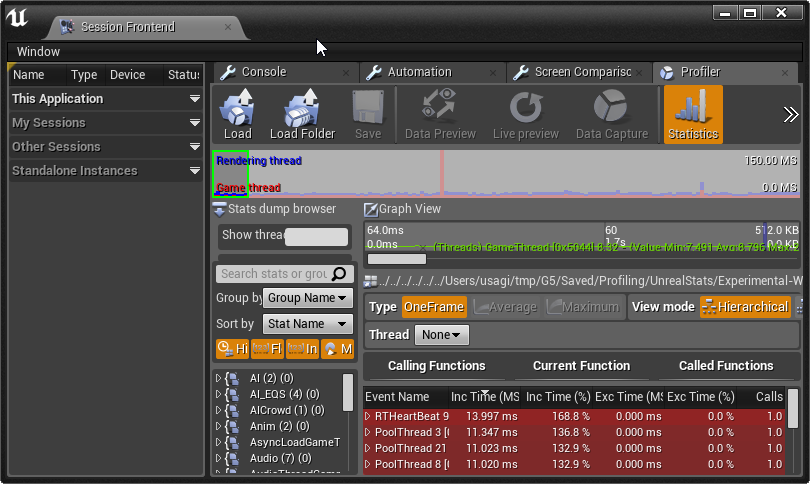The image size is (810, 484).
Task: Open the Window menu
Action: [x=38, y=52]
